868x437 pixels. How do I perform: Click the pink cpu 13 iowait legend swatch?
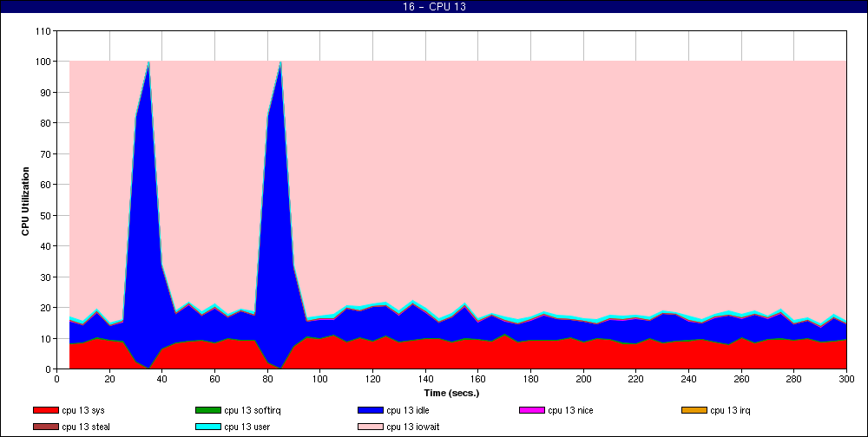tap(371, 427)
